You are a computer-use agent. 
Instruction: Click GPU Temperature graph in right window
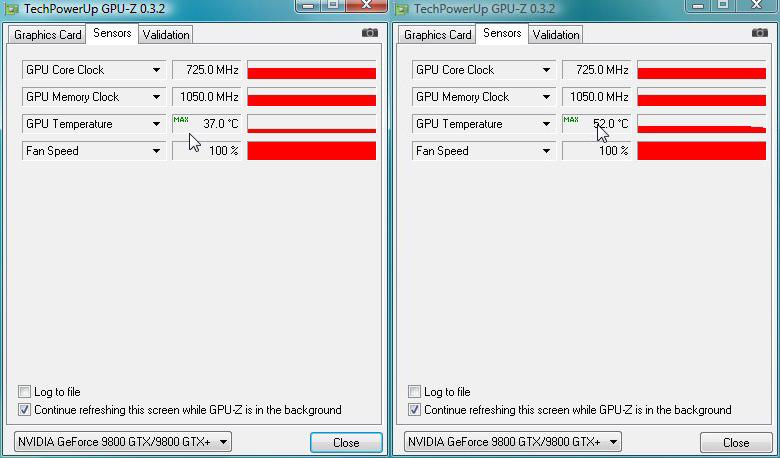702,124
